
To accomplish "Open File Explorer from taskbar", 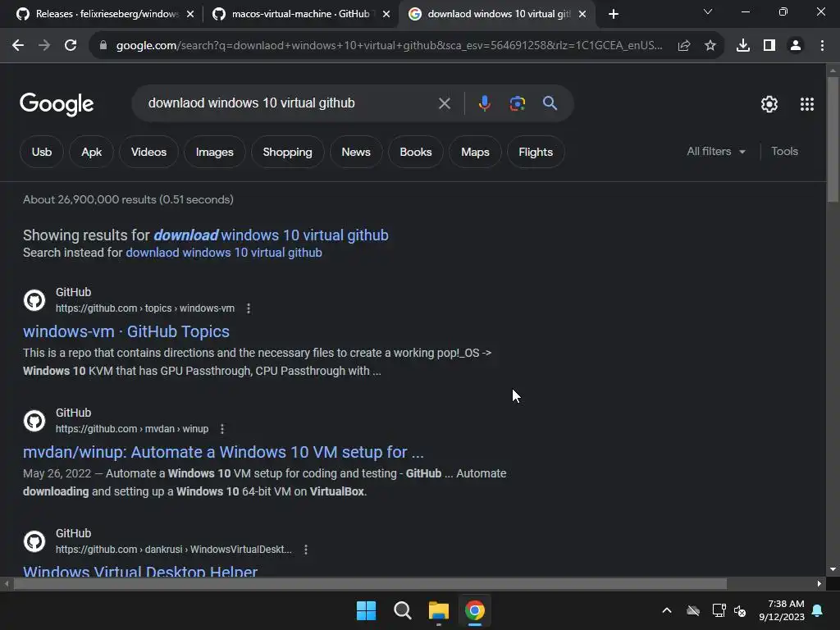I will pos(438,610).
